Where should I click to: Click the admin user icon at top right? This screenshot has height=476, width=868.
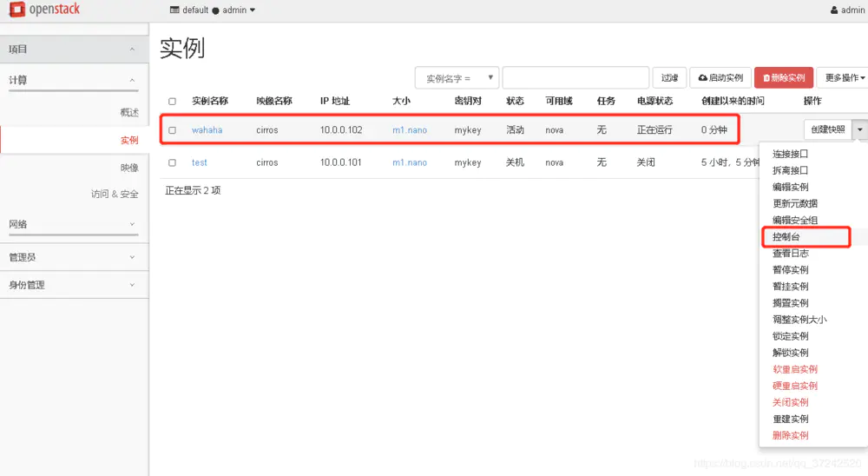tap(833, 10)
